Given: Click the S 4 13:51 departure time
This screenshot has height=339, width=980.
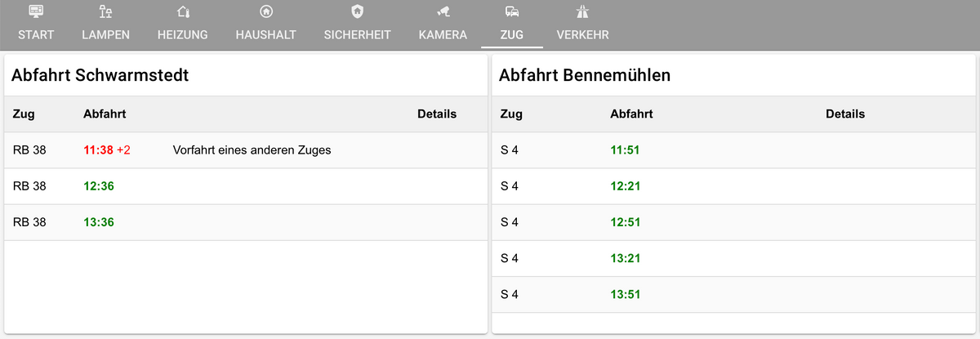Looking at the screenshot, I should [625, 294].
